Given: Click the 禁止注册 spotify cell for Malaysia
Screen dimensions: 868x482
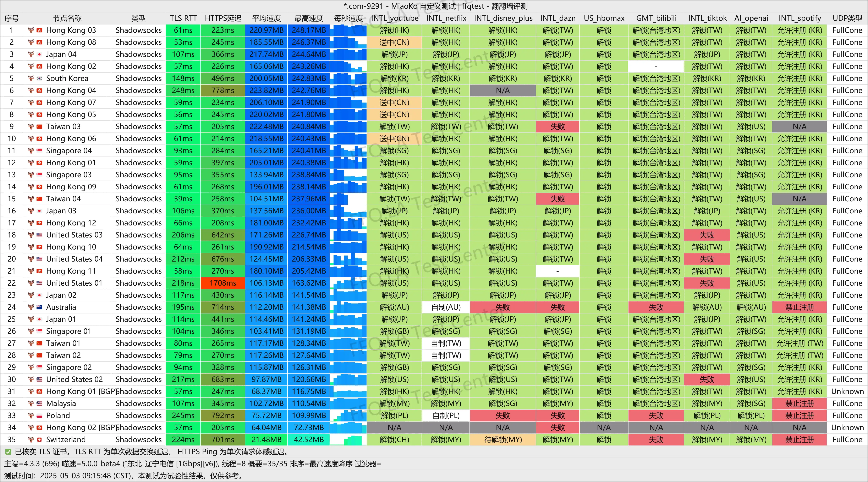Looking at the screenshot, I should (799, 404).
